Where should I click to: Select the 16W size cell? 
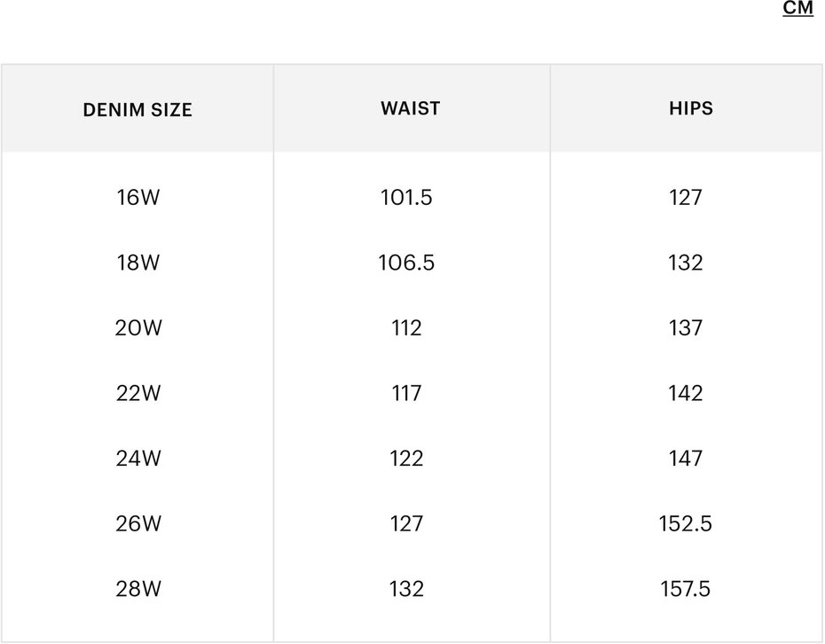click(x=137, y=197)
